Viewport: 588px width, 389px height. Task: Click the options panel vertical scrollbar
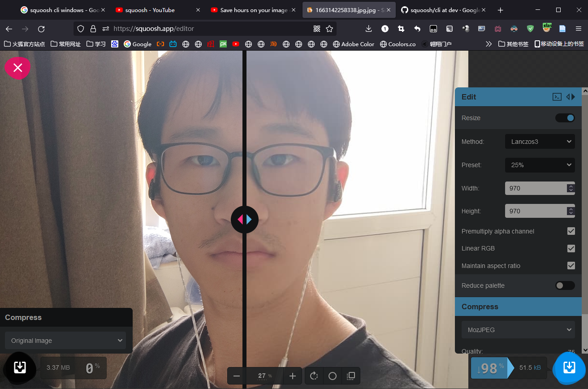click(585, 220)
